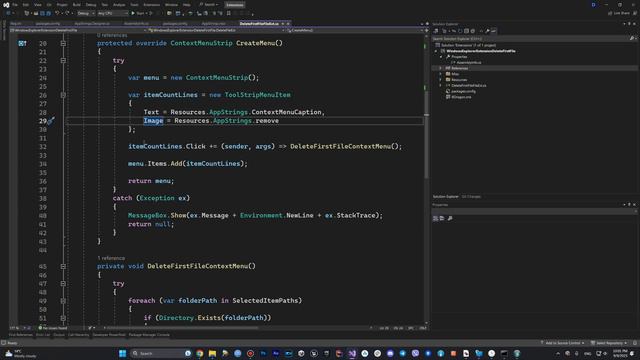Collapse DeleteFirstFileContextMenu method on line 45

pyautogui.click(x=63, y=266)
